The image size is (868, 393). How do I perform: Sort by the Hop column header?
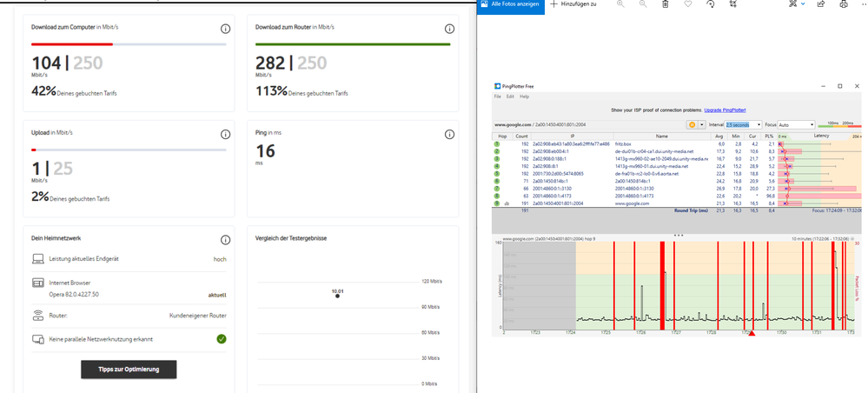pos(502,136)
